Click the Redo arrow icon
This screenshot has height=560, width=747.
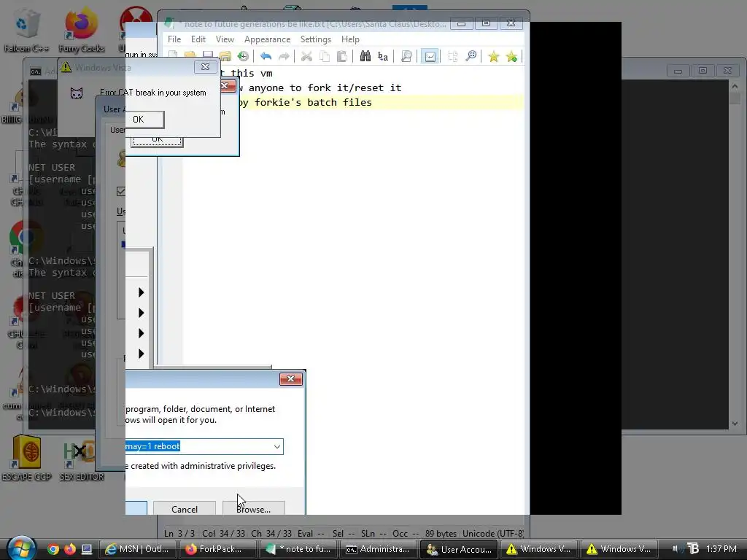tap(284, 56)
